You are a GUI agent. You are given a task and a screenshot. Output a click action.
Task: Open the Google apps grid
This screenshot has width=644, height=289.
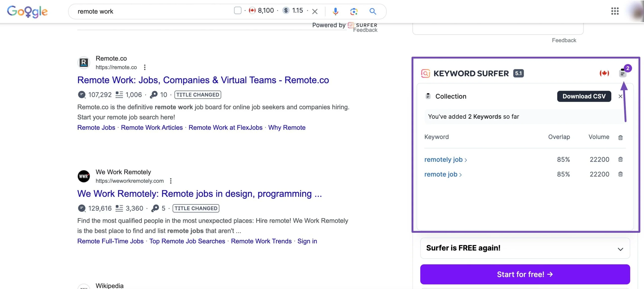615,11
